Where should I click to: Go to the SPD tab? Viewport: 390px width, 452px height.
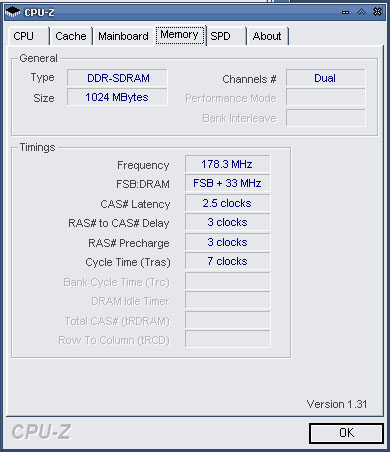pos(226,36)
